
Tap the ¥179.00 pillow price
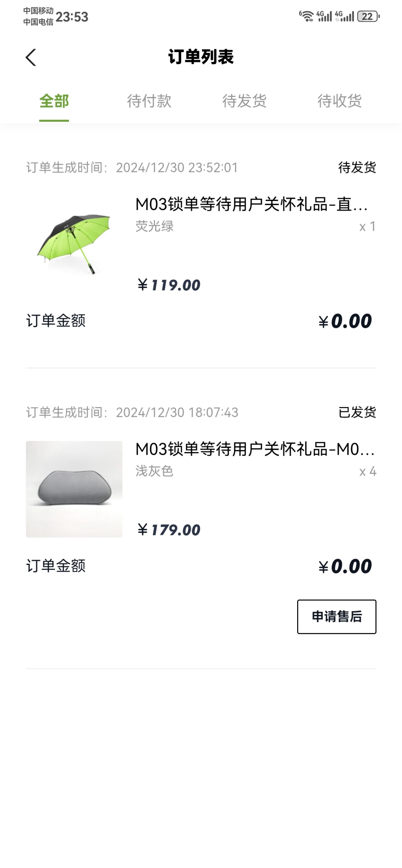[x=169, y=530]
